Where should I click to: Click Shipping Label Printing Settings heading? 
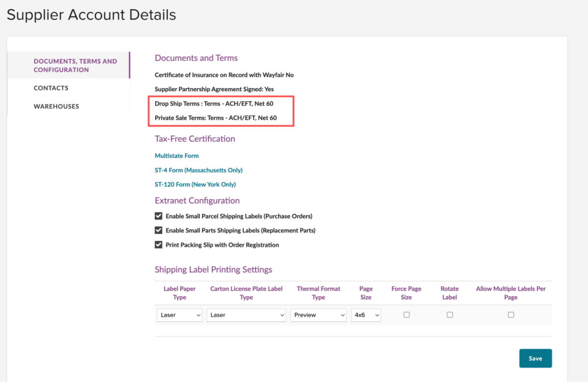click(x=213, y=269)
